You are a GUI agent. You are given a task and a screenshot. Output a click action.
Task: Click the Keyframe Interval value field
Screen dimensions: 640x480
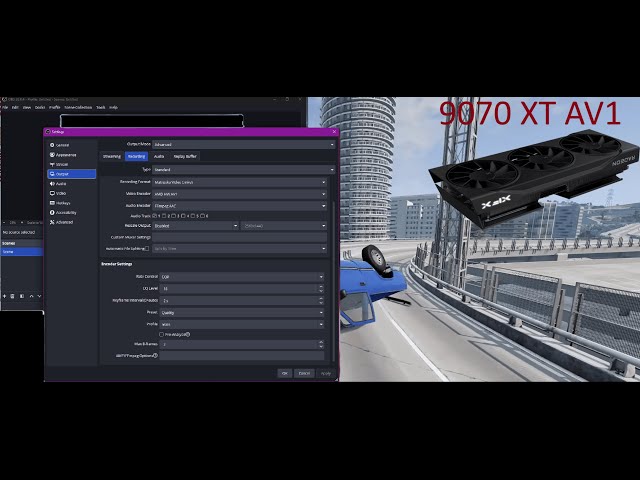point(242,300)
